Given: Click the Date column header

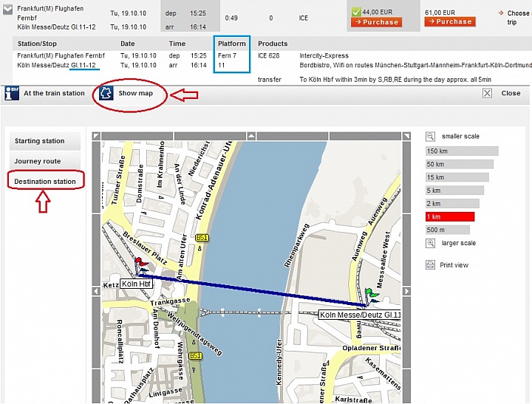Looking at the screenshot, I should (128, 44).
